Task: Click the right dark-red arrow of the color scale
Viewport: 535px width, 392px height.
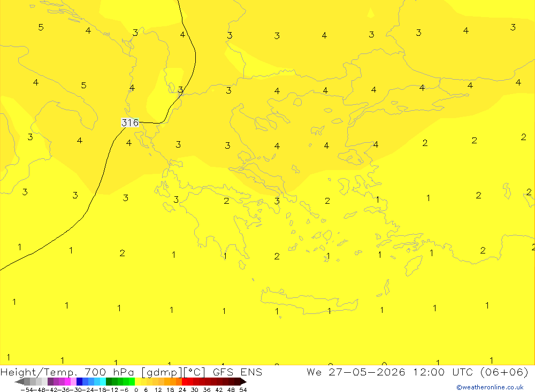Action: [243, 382]
